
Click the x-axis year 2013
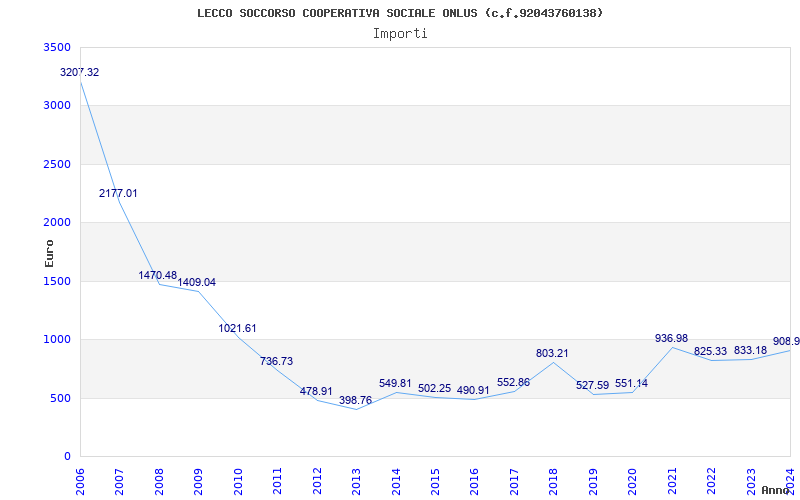pos(356,481)
